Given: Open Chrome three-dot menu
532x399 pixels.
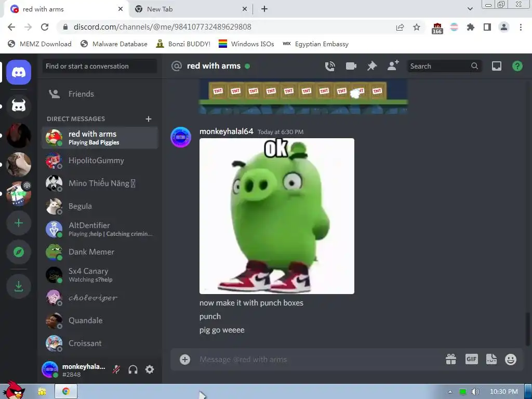Looking at the screenshot, I should tap(521, 27).
